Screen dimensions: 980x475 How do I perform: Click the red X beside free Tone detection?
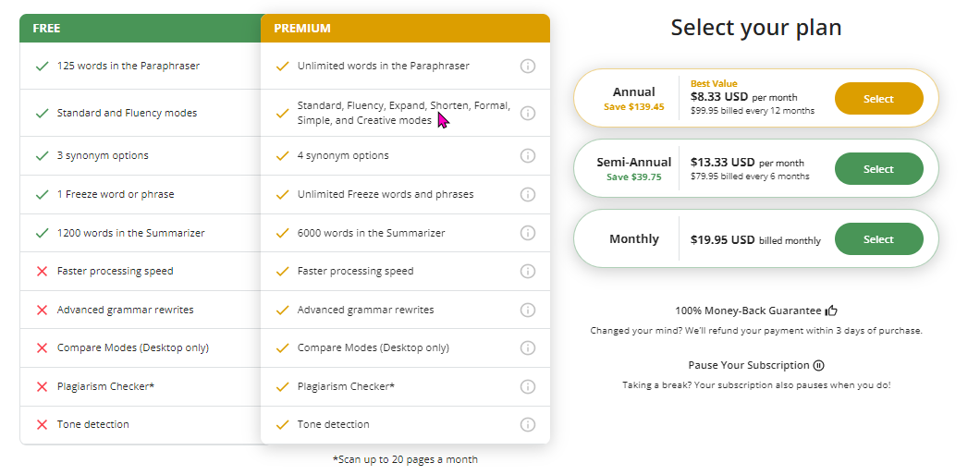[x=42, y=425]
